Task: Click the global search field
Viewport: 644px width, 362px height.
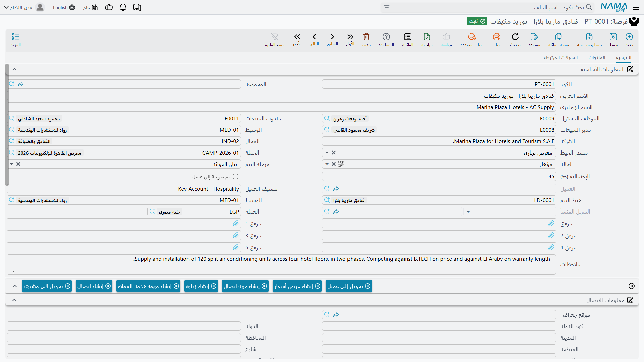Action: (487, 7)
